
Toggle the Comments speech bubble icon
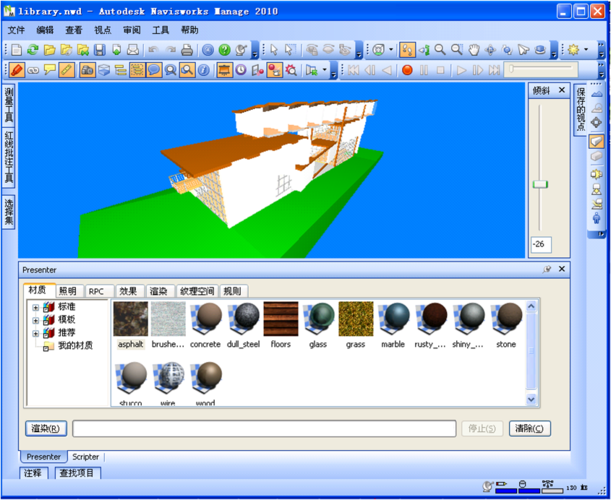pyautogui.click(x=154, y=70)
